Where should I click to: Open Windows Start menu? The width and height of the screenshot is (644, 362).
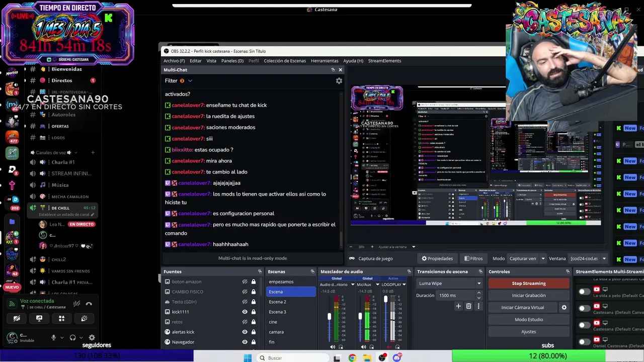click(248, 358)
